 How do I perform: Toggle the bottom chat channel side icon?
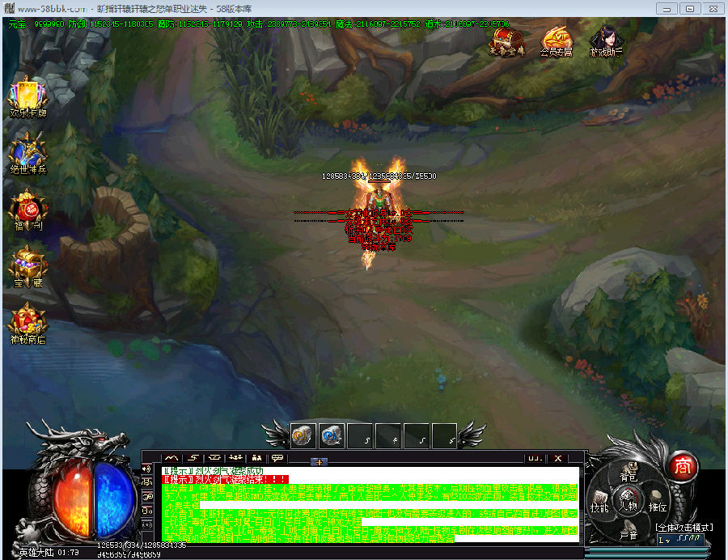pyautogui.click(x=147, y=525)
